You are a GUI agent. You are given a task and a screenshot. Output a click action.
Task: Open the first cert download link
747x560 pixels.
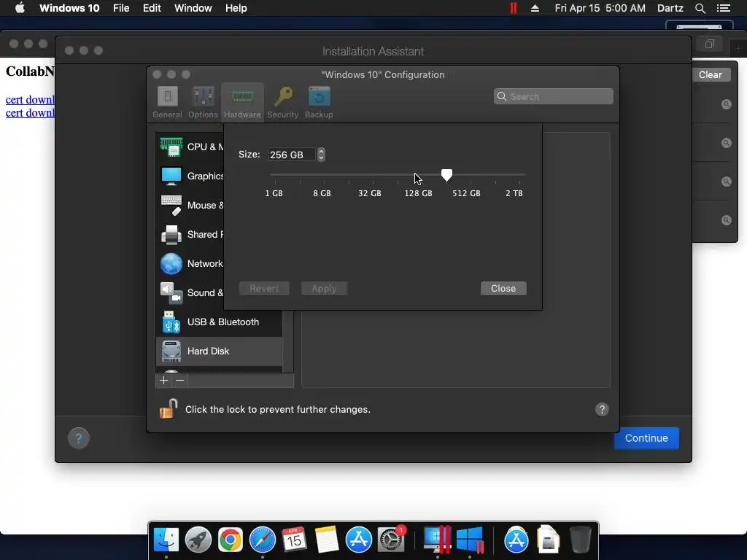pyautogui.click(x=30, y=100)
